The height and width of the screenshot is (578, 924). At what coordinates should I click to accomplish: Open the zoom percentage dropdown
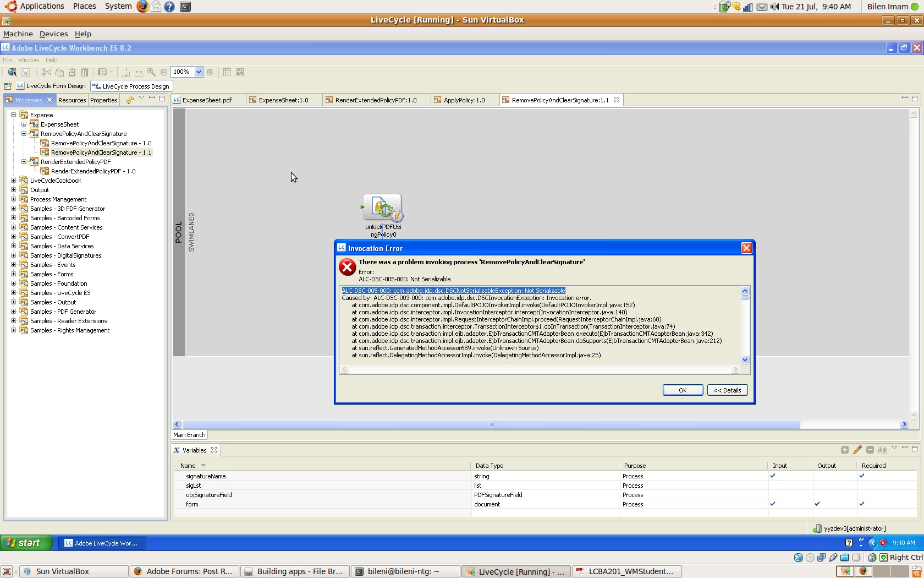point(199,72)
